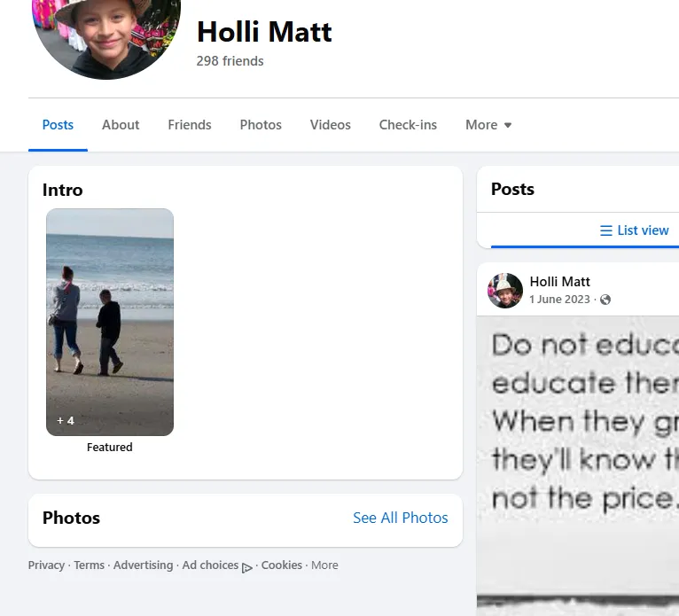The height and width of the screenshot is (616, 679).
Task: Expand the More dropdown menu
Action: [488, 125]
